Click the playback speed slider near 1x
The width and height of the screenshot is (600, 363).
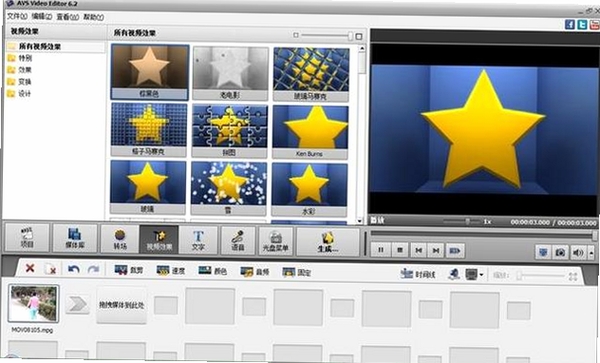461,221
